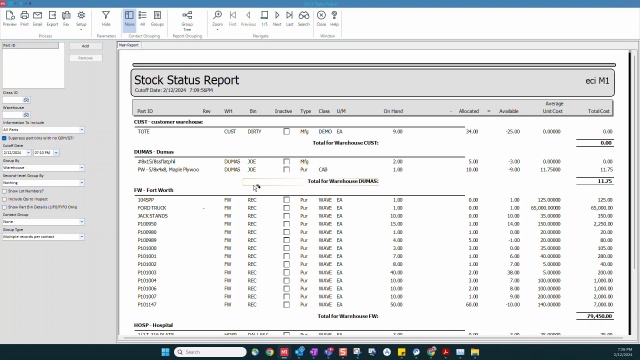Image resolution: width=640 pixels, height=360 pixels.
Task: Click the horizontal report scrollbar
Action: 373,338
